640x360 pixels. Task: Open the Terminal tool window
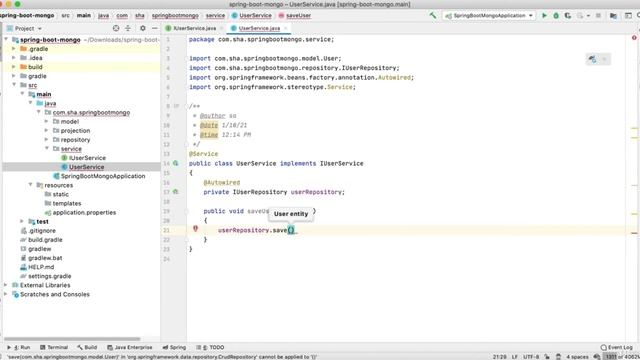tap(54, 347)
